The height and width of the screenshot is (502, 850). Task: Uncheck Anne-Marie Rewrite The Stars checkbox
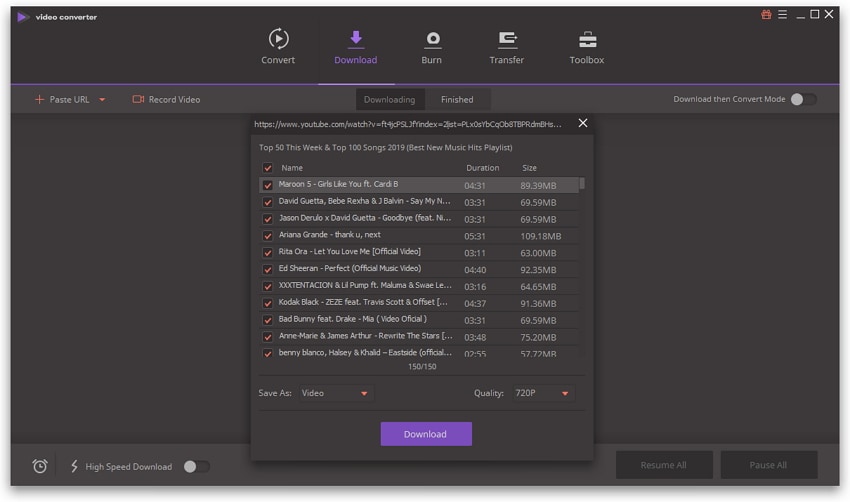pyautogui.click(x=267, y=337)
